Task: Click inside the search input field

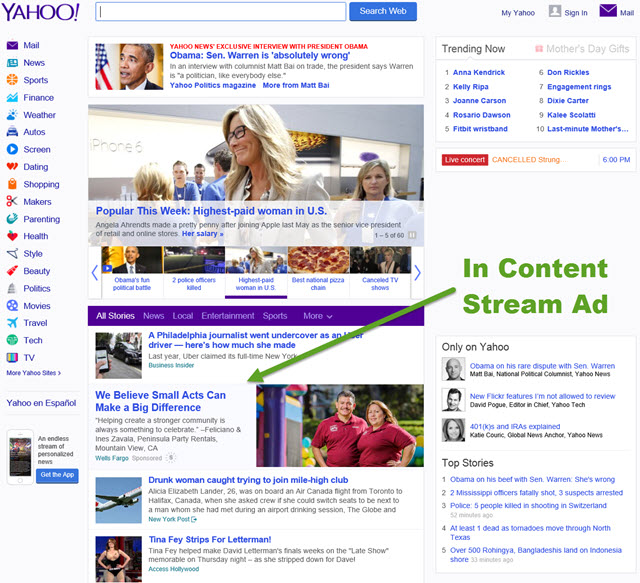Action: coord(220,11)
